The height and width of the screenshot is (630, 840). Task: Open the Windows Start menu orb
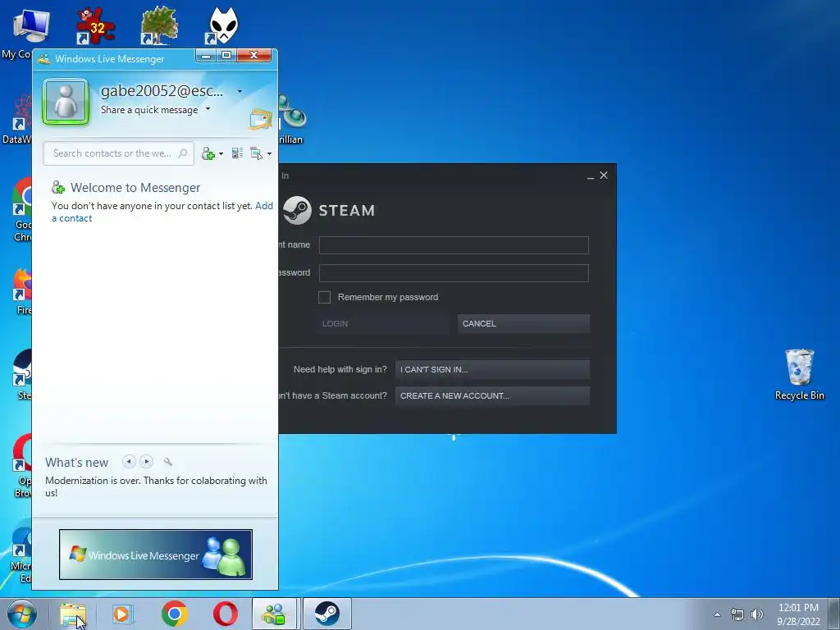click(22, 614)
